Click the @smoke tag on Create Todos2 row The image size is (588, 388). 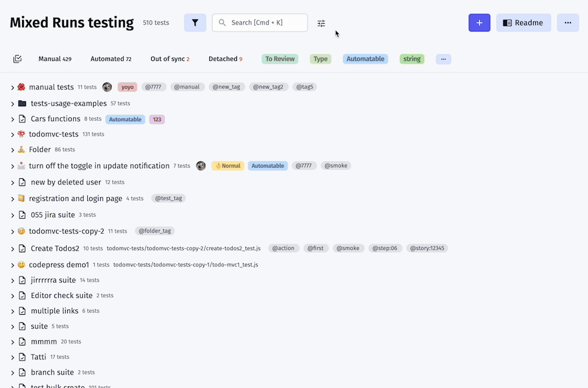348,248
